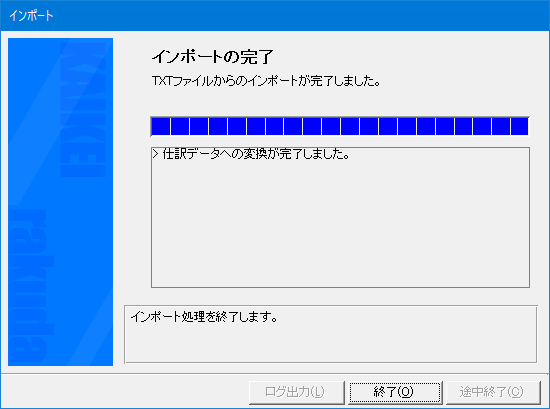Click the KAIKEI logo text on the banner
The height and width of the screenshot is (409, 550).
[83, 109]
